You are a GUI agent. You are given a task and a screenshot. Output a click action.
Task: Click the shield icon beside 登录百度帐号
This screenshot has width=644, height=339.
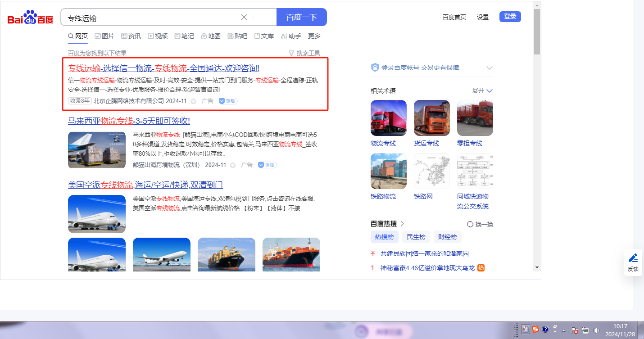(375, 68)
